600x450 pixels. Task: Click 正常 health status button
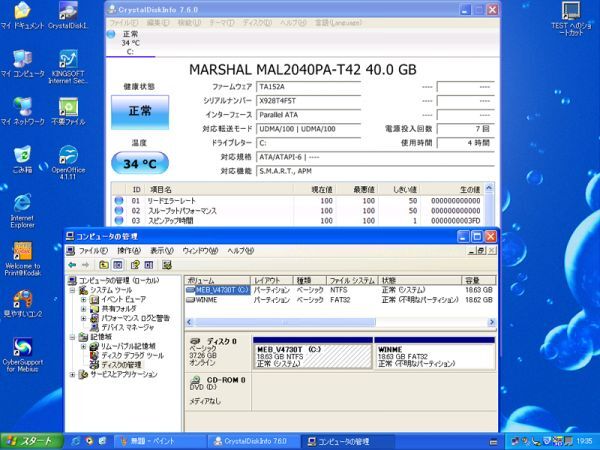pos(140,112)
